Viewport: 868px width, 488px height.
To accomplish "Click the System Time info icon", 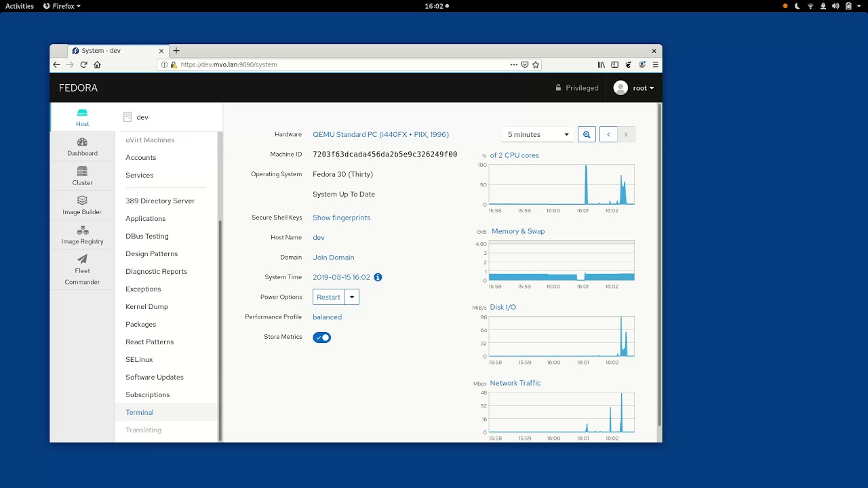I will 378,277.
